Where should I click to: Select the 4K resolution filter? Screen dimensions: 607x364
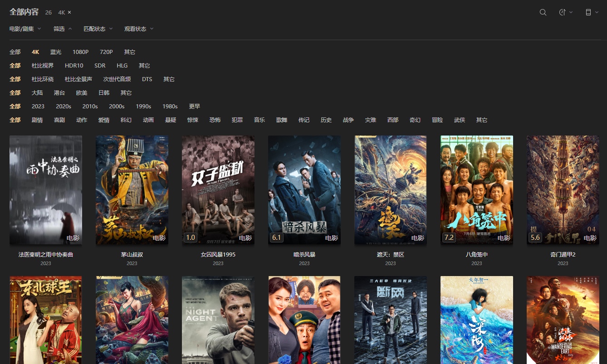pos(35,52)
